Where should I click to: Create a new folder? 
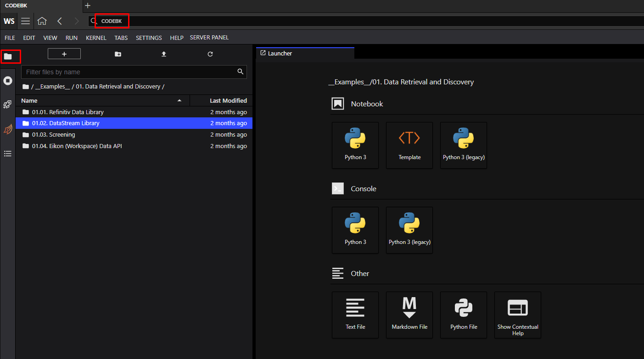118,54
